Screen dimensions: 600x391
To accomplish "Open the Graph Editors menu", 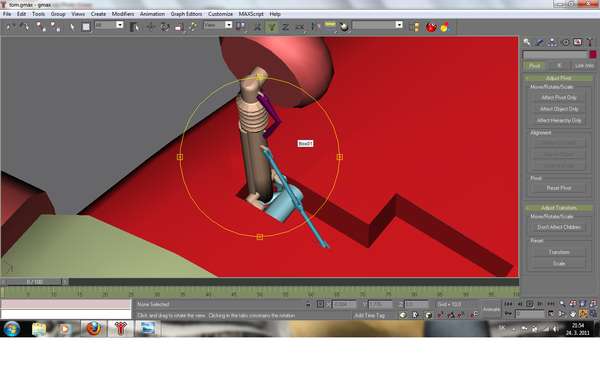I will coord(186,14).
